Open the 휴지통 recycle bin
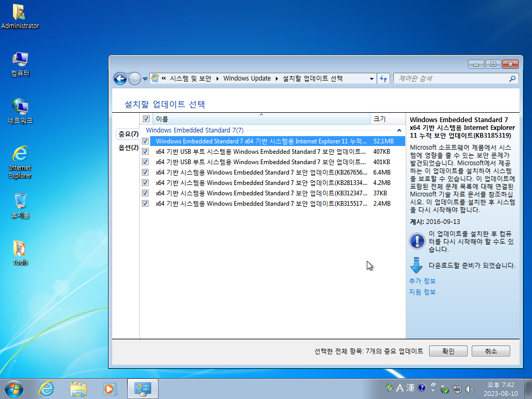Viewport: 532px width, 399px height. 20,206
